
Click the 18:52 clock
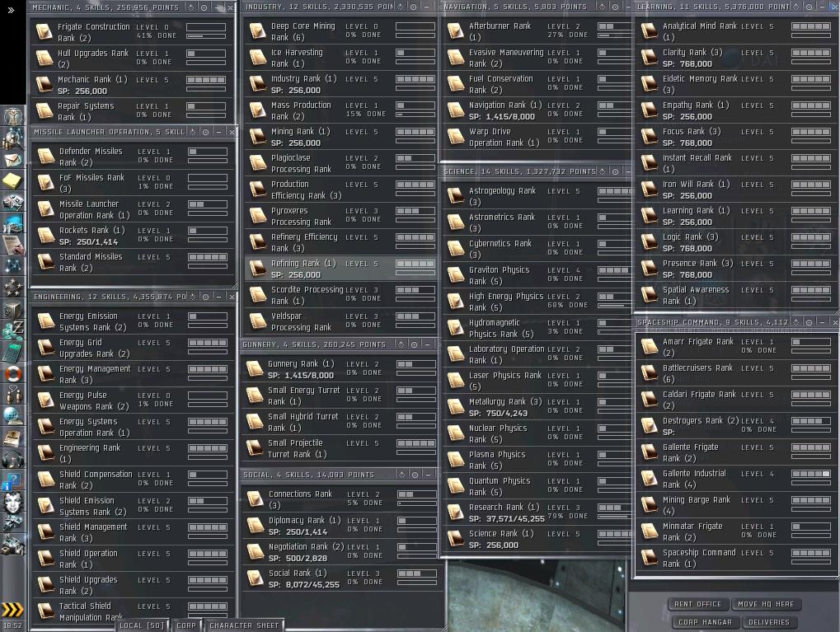pos(12,625)
